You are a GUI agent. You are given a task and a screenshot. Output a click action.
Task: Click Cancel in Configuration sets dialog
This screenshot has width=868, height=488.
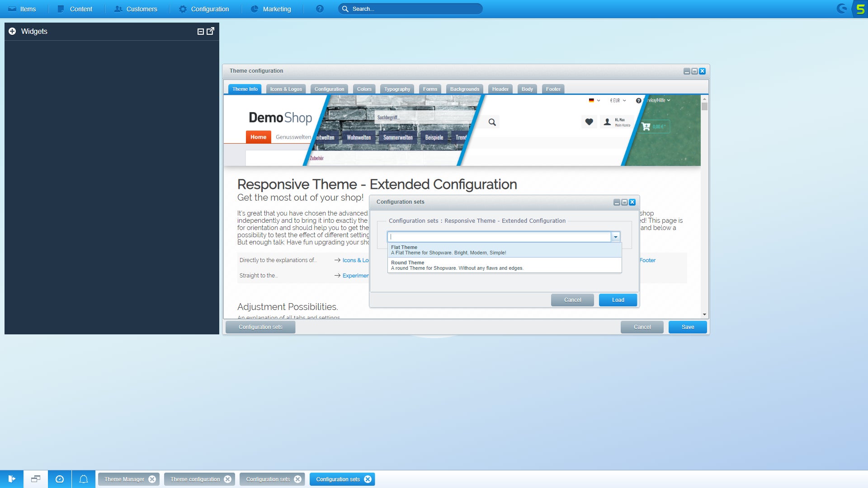(572, 300)
